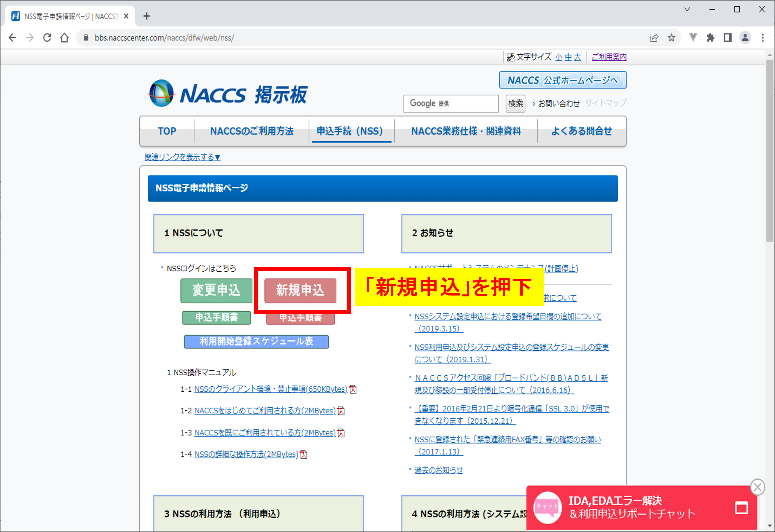Expand 関連リンクを表示する link
This screenshot has width=775, height=532.
tap(182, 157)
